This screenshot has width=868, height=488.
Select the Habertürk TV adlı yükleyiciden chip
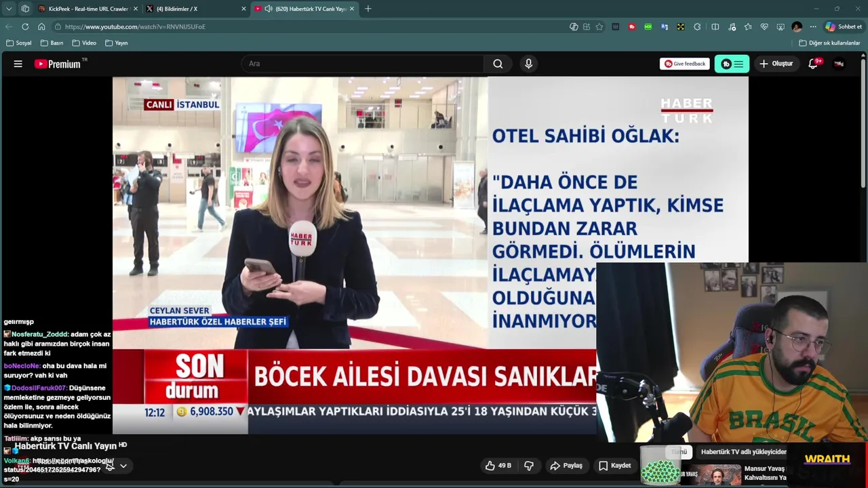(743, 452)
